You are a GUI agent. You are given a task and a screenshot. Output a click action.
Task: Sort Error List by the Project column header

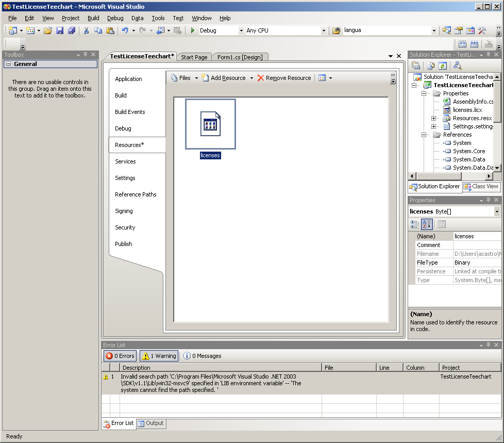point(470,367)
